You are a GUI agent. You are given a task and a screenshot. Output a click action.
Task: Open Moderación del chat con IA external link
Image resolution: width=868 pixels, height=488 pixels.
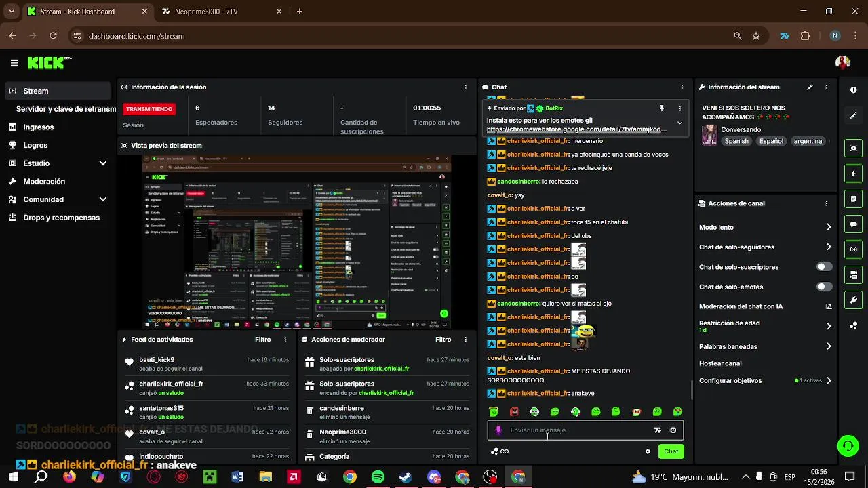(x=828, y=306)
